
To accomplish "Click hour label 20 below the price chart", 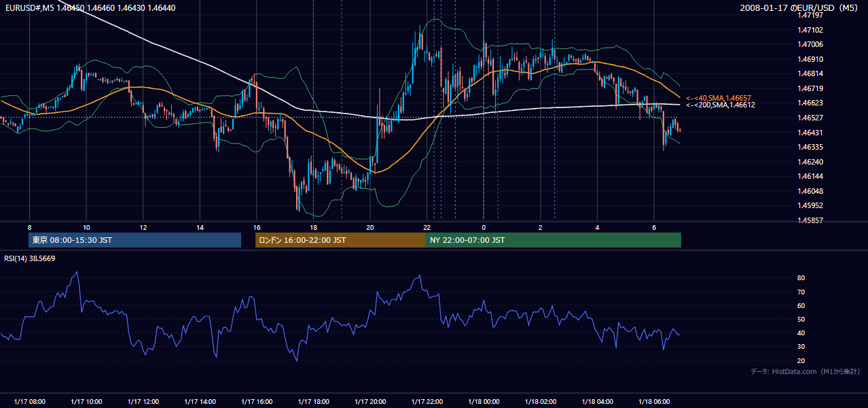I will [x=369, y=226].
